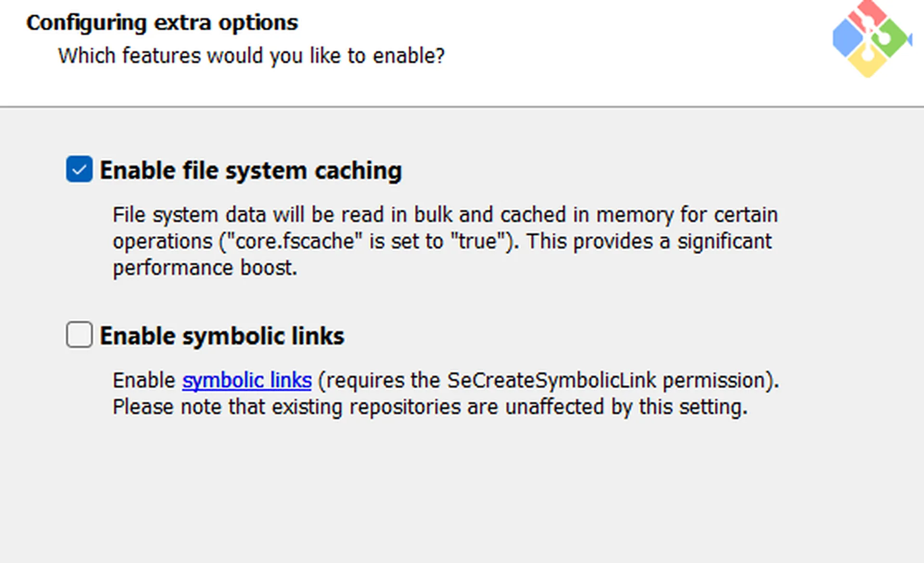
Task: Click the 'Configuring extra options' heading
Action: tap(162, 23)
